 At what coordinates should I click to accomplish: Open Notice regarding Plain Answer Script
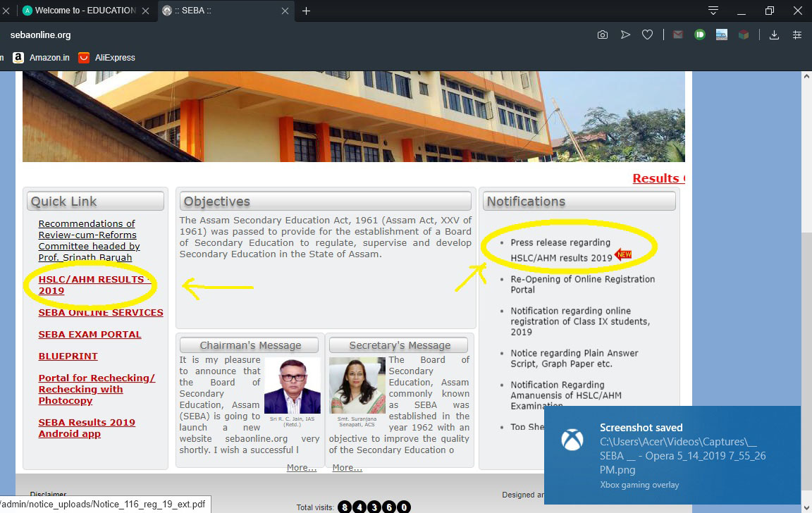tap(574, 358)
